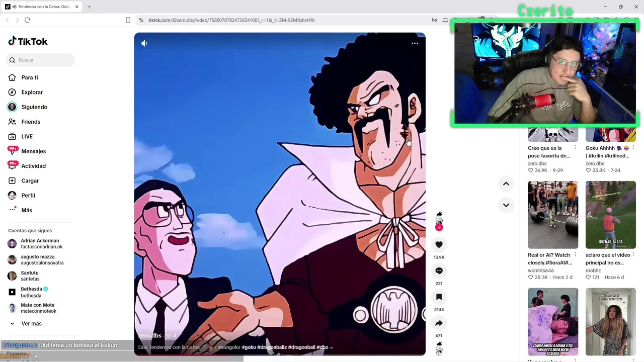Open the Perfil page
Screen dimensions: 644x362
tap(28, 196)
